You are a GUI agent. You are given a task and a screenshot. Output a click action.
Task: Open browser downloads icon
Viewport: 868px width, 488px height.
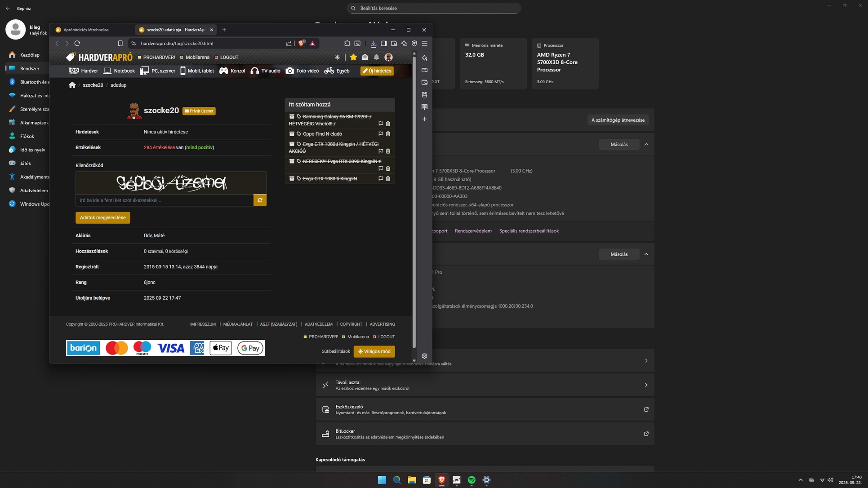coord(373,44)
